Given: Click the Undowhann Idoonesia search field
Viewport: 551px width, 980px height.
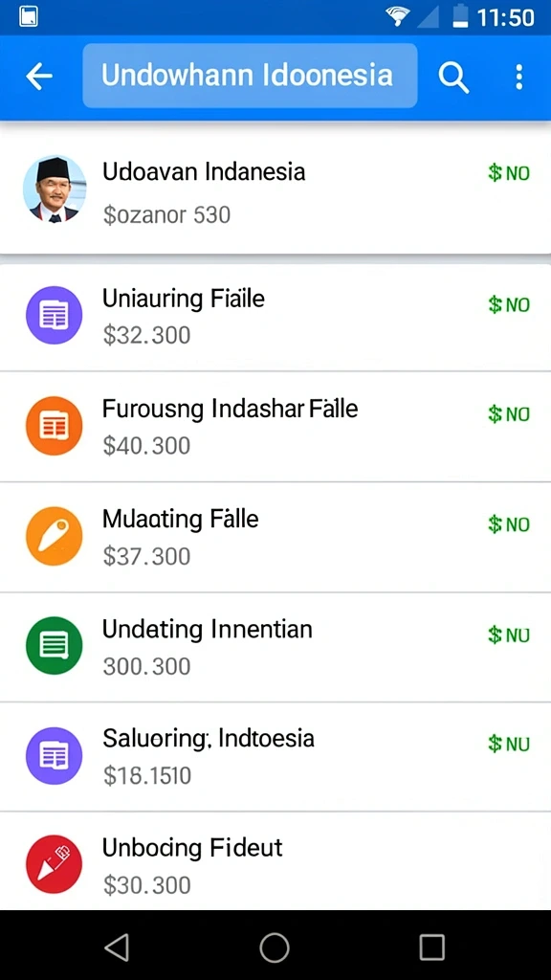Looking at the screenshot, I should coord(250,76).
